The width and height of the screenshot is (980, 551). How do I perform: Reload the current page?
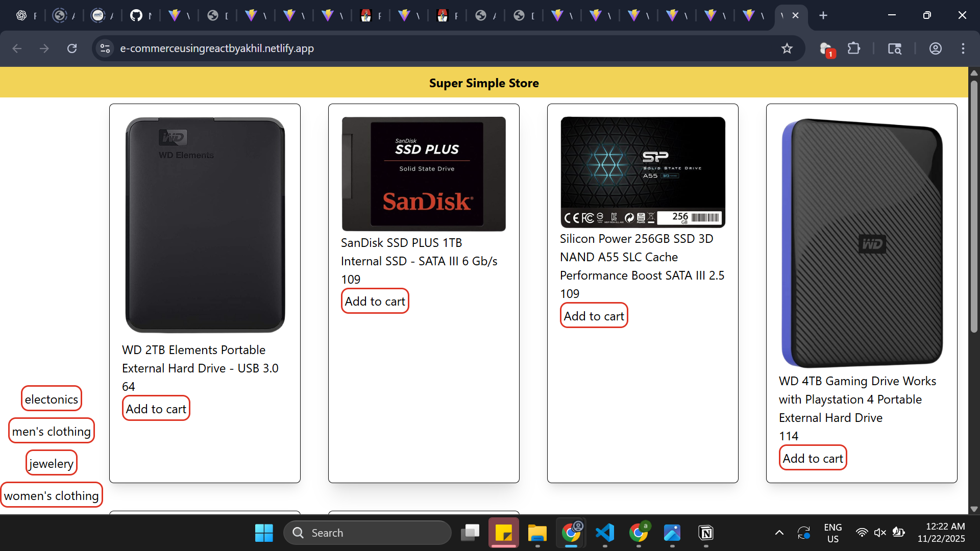tap(72, 48)
